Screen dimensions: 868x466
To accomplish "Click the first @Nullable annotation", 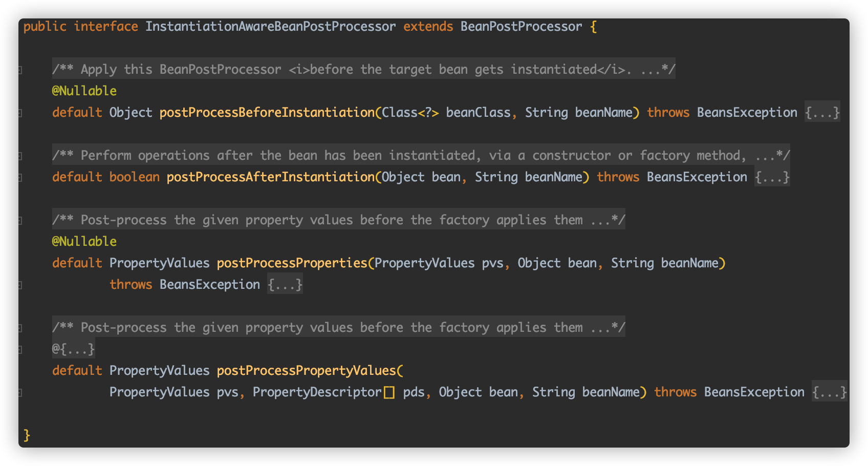I will [x=84, y=91].
